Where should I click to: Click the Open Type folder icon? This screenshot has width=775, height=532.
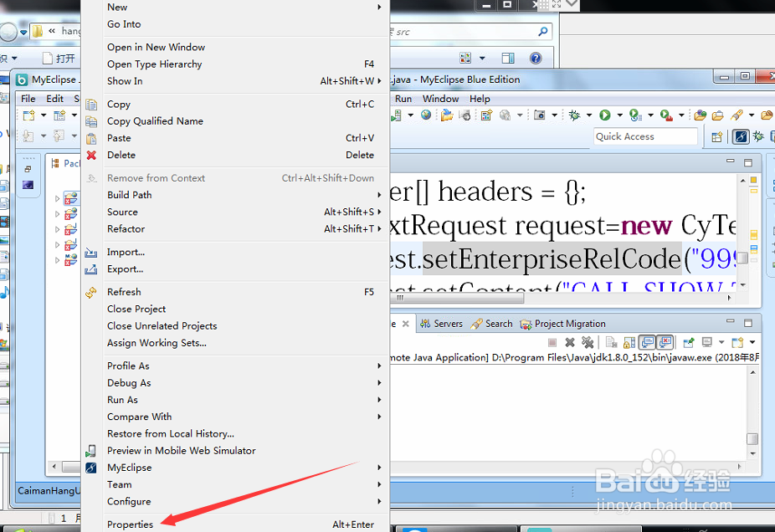[700, 115]
